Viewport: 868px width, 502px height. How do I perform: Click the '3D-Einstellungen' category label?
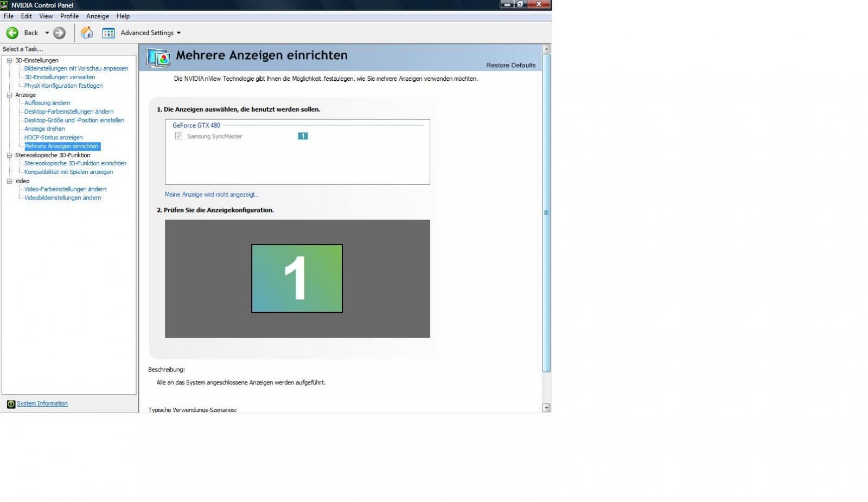37,60
